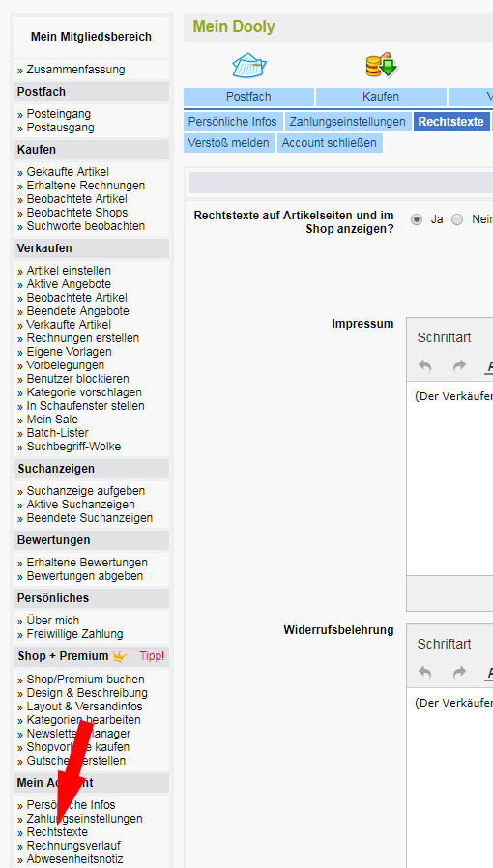Open Rechtstexte link in sidebar

click(x=57, y=832)
